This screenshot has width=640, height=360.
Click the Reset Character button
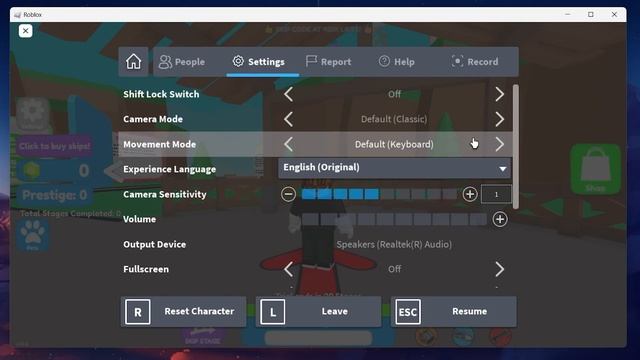pos(183,311)
